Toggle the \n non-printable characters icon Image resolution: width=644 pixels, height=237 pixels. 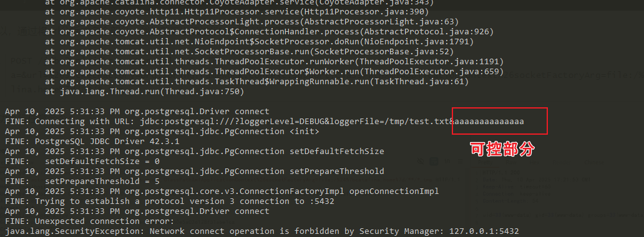[447, 162]
